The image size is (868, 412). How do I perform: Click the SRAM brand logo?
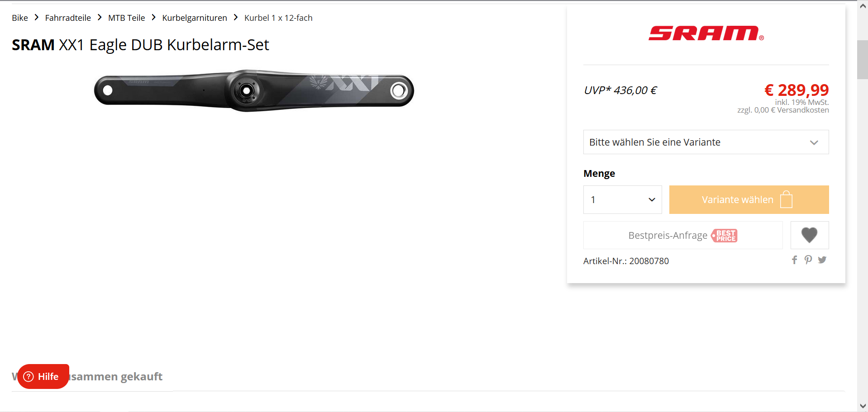tap(706, 33)
